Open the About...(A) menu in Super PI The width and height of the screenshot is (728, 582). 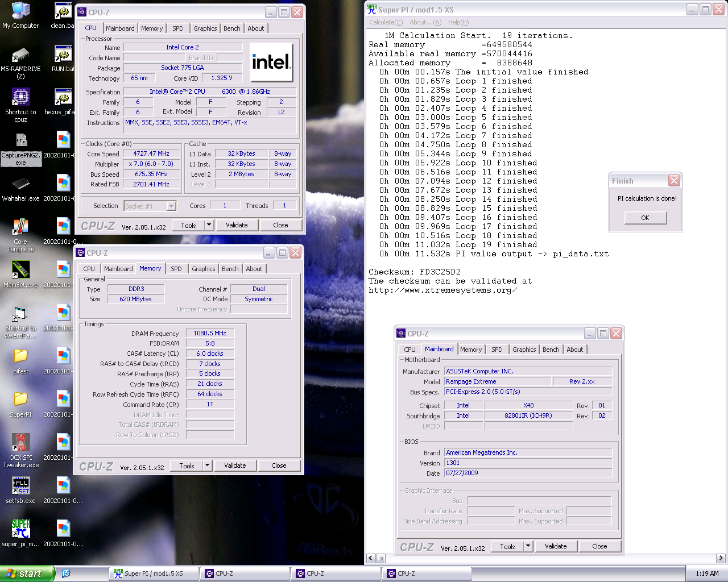[x=425, y=22]
